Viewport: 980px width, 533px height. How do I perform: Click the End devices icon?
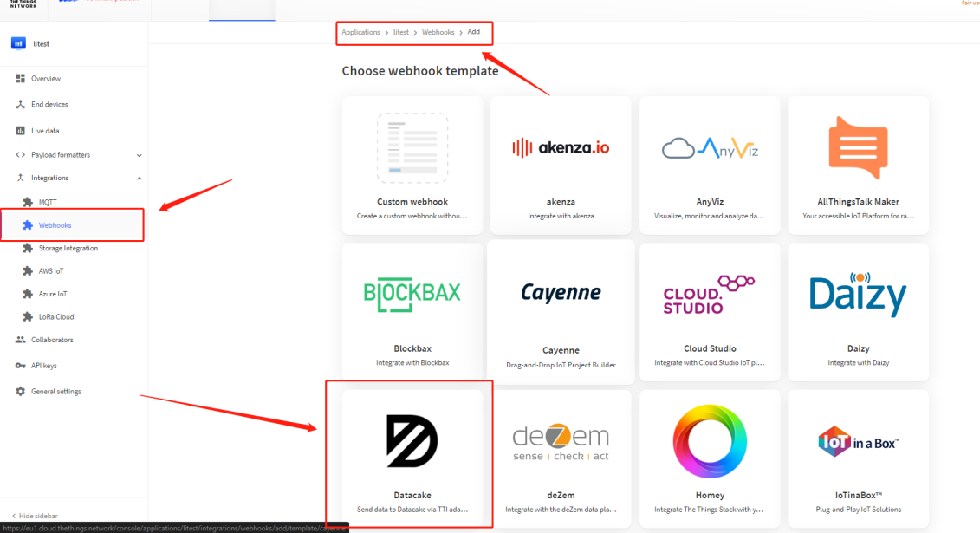[21, 104]
